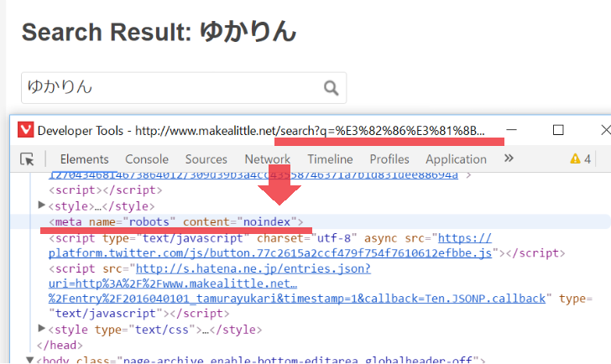611x364 pixels.
Task: Click the "robots" attribute value
Action: (x=149, y=222)
